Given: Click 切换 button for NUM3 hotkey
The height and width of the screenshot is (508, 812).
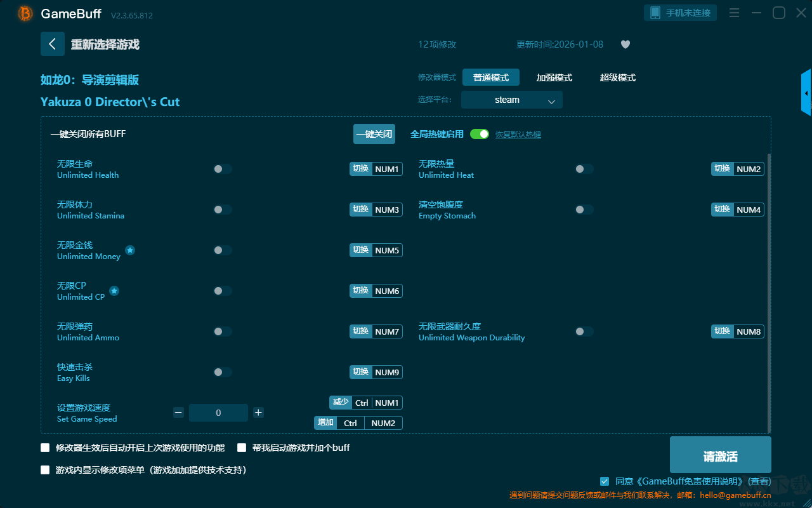Looking at the screenshot, I should click(361, 210).
